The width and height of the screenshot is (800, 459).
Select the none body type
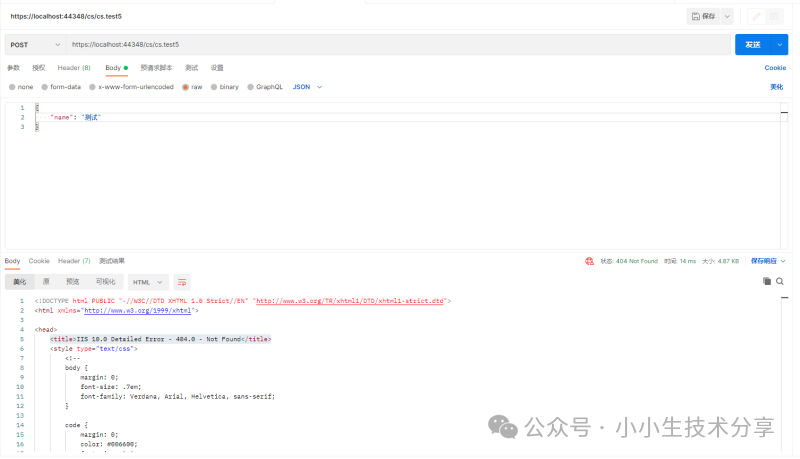12,87
